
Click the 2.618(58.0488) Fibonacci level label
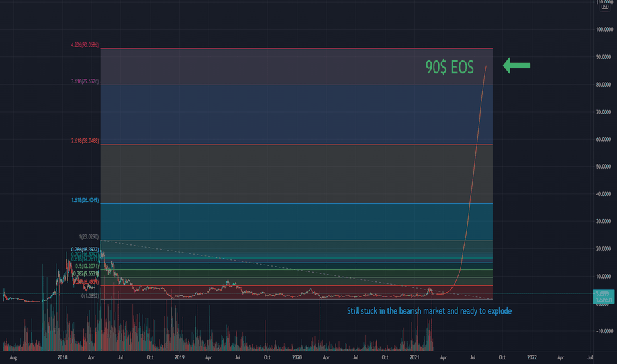click(85, 140)
